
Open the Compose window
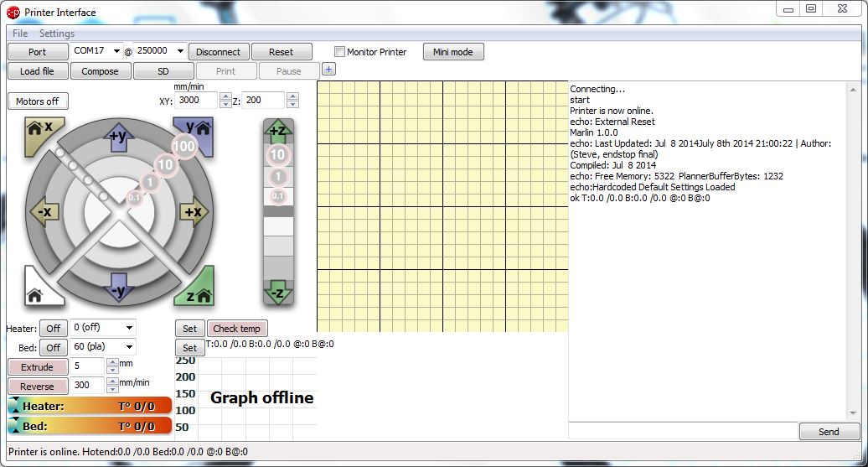coord(101,71)
